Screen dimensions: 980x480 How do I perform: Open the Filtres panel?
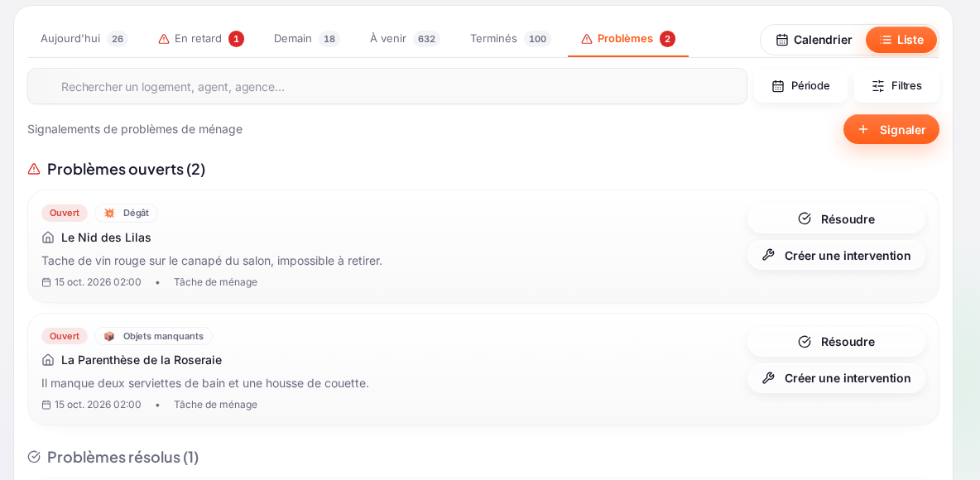896,85
